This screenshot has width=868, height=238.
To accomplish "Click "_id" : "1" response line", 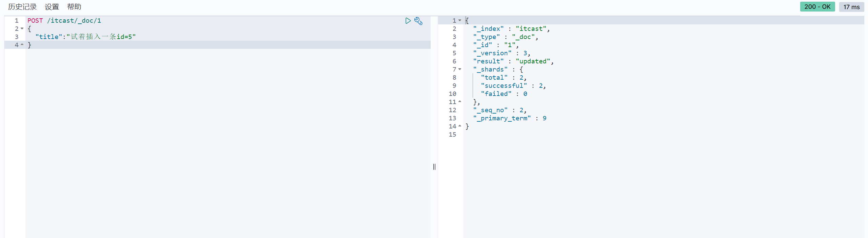I will (x=496, y=45).
